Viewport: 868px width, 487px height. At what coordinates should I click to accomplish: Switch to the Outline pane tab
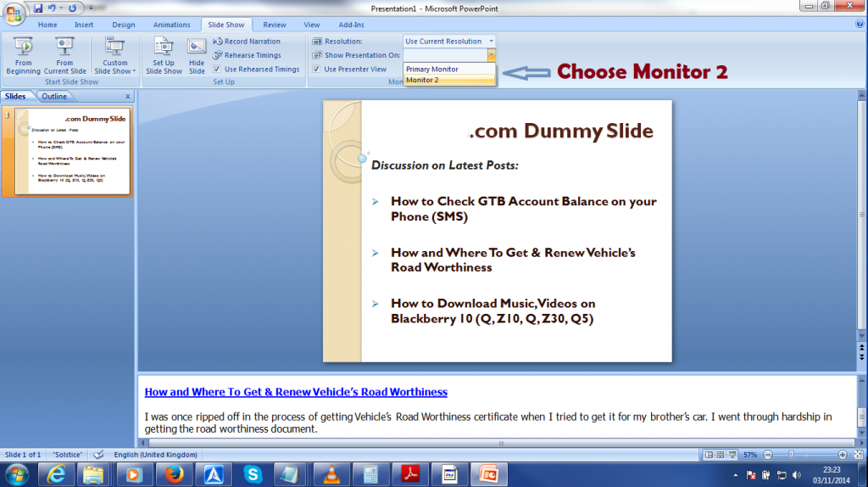coord(54,97)
